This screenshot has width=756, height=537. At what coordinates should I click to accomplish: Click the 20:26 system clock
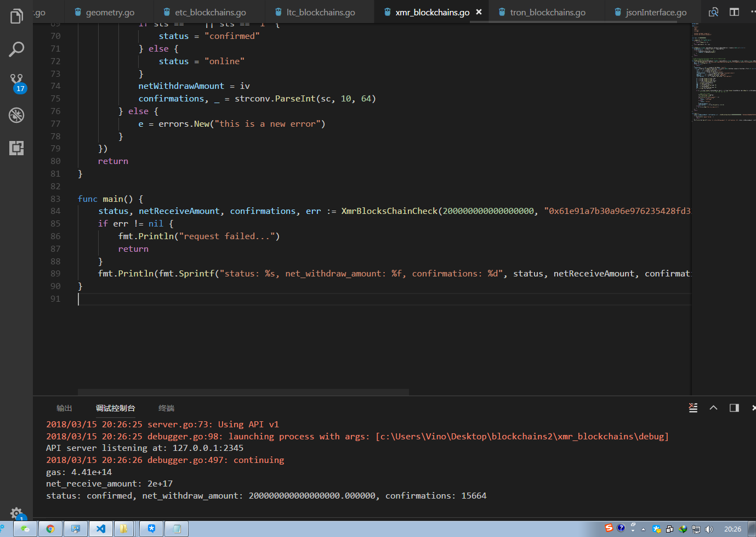click(732, 529)
